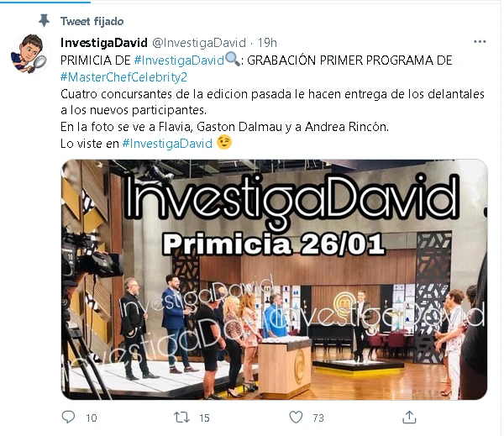Open the MasterChef studio photo
The height and width of the screenshot is (436, 504).
274,280
